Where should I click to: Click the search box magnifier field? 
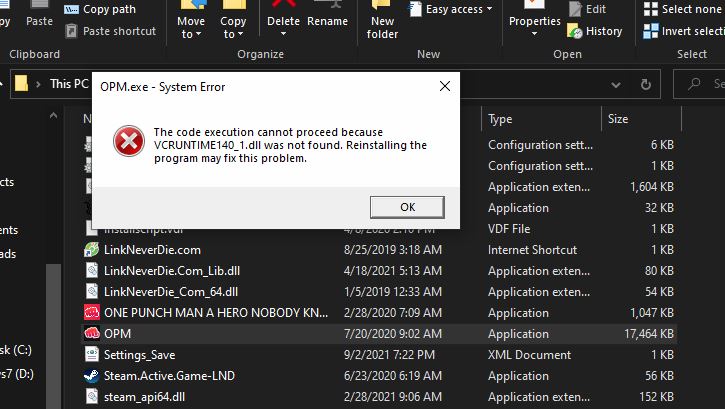click(x=699, y=84)
